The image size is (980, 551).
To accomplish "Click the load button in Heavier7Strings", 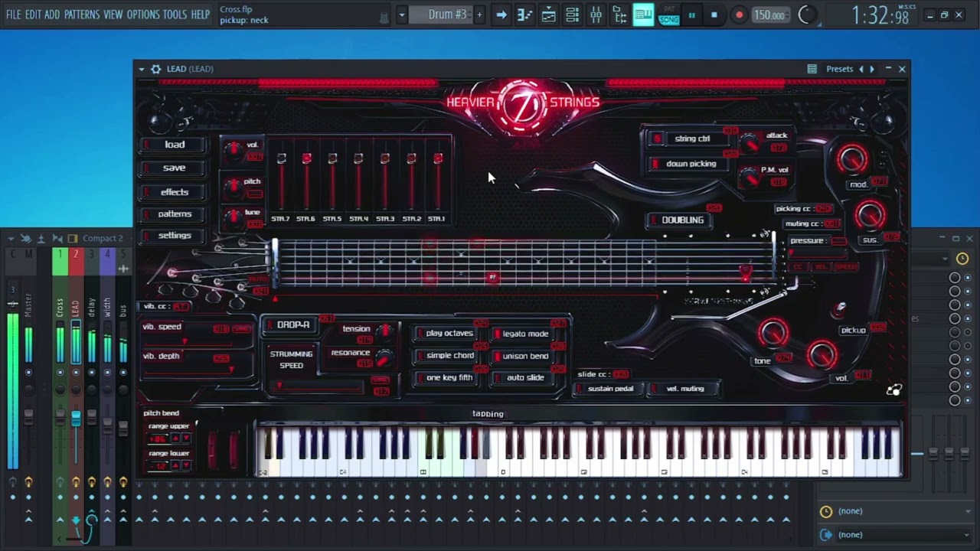I will [x=175, y=145].
